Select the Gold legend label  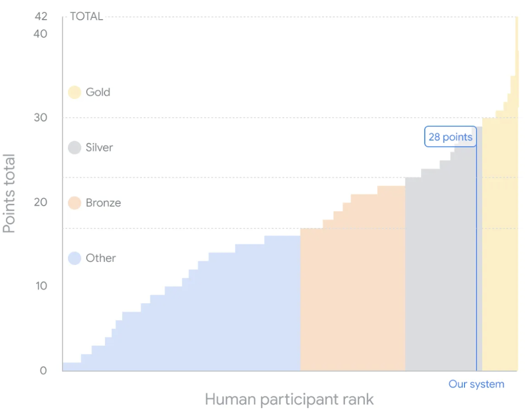pyautogui.click(x=98, y=92)
